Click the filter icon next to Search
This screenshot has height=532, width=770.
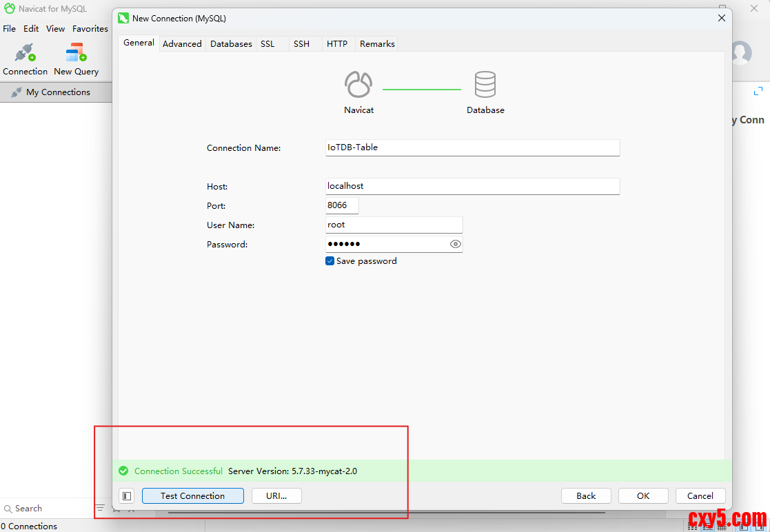pos(100,509)
